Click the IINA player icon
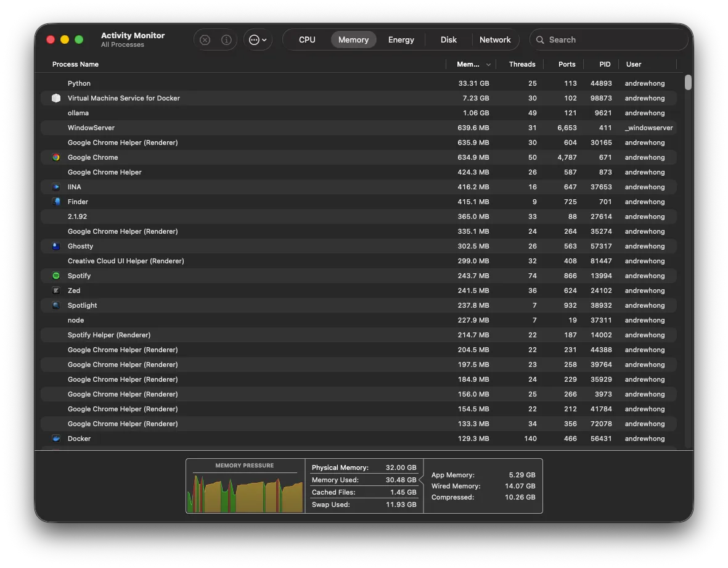 coord(56,187)
